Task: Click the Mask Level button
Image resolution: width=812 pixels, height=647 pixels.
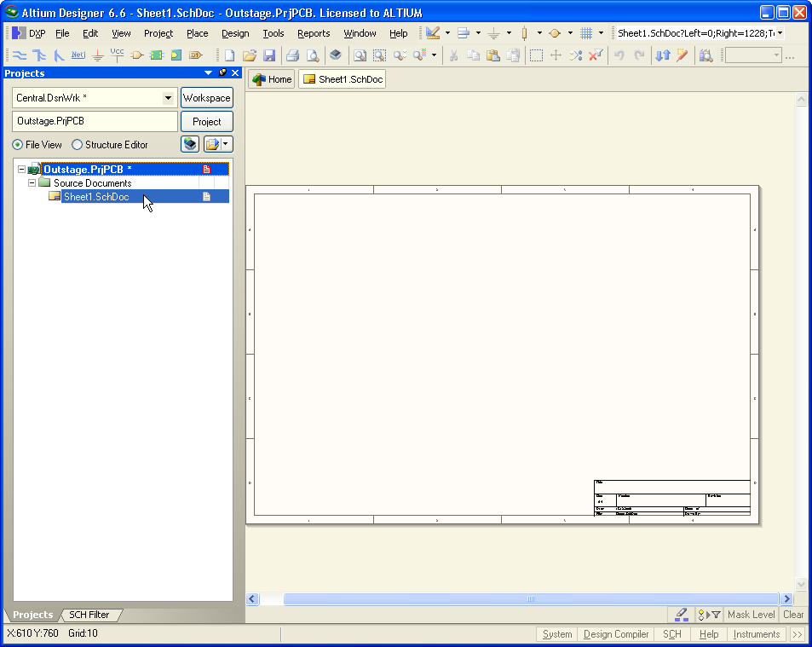Action: [x=751, y=614]
